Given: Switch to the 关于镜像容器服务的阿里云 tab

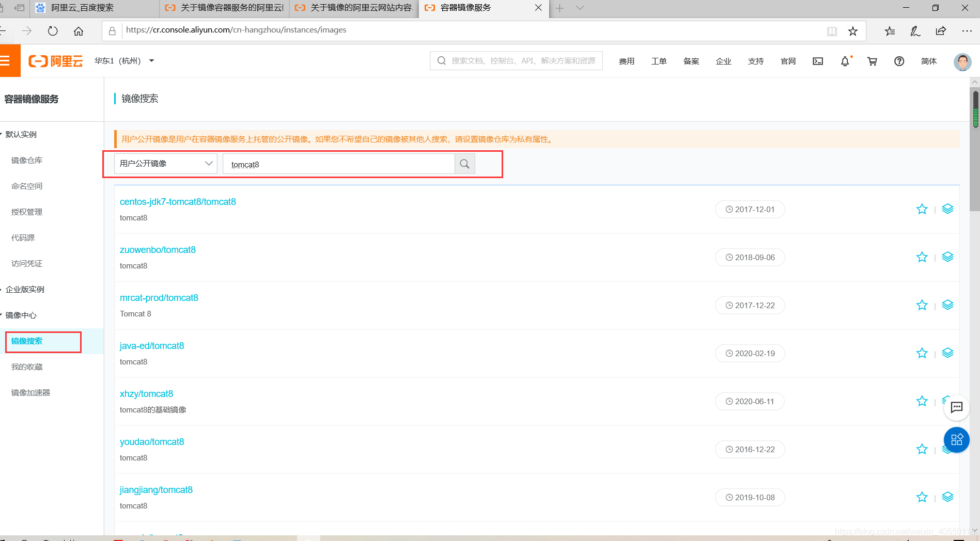Looking at the screenshot, I should [x=224, y=8].
